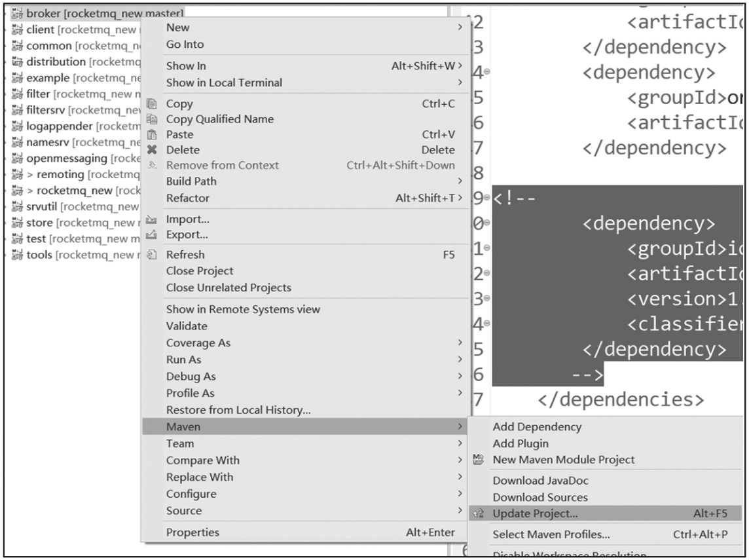Click the client project icon

17,29
